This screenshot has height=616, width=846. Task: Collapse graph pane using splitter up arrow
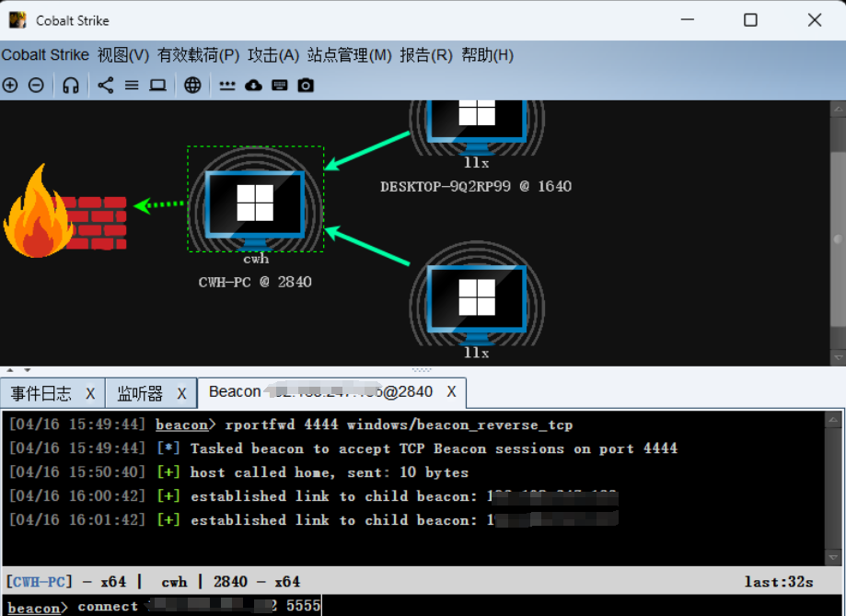(x=10, y=370)
